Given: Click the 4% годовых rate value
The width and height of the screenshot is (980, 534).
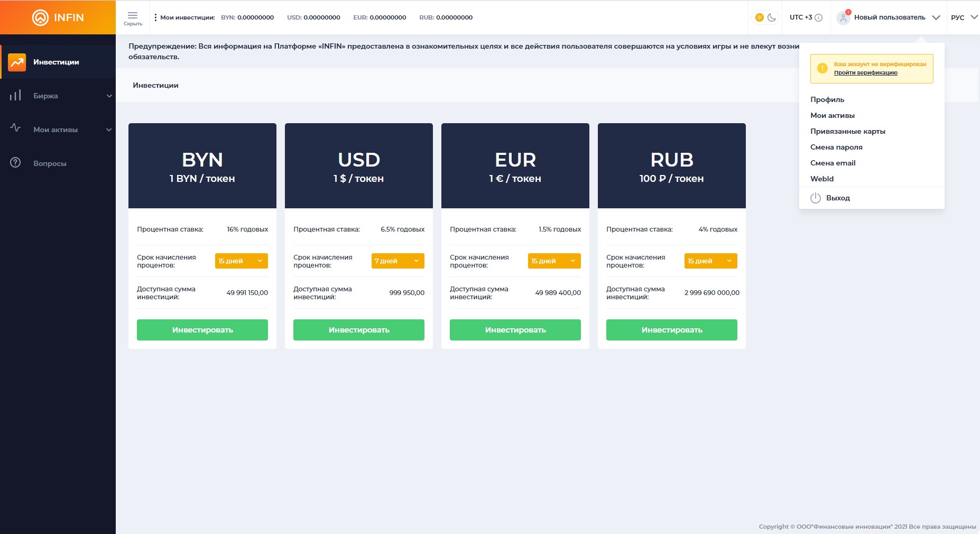Looking at the screenshot, I should [x=718, y=229].
